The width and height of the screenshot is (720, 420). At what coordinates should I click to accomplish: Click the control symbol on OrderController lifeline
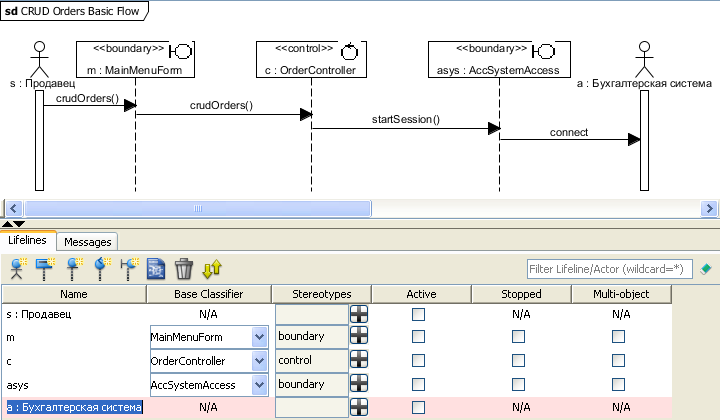click(349, 51)
